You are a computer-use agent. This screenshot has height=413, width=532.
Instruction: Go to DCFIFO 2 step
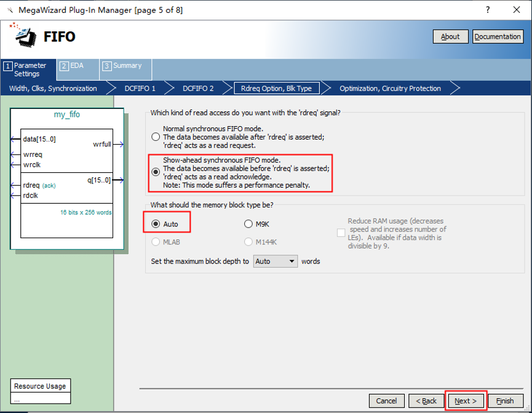(x=198, y=89)
